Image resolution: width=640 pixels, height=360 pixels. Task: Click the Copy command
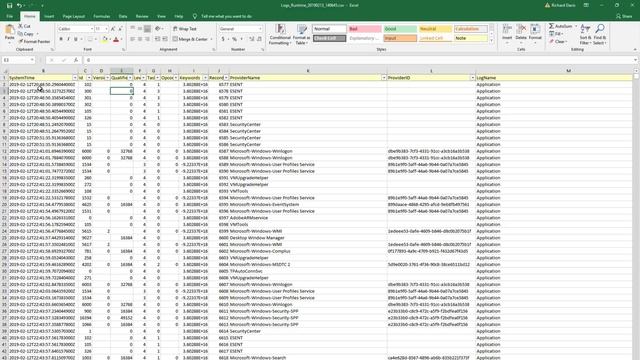(26, 34)
